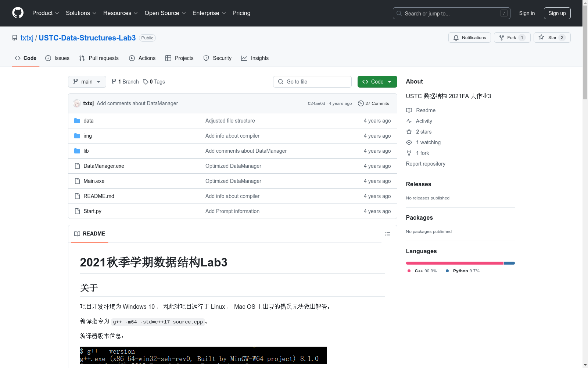Select the Code tab
The height and width of the screenshot is (368, 588).
(26, 58)
